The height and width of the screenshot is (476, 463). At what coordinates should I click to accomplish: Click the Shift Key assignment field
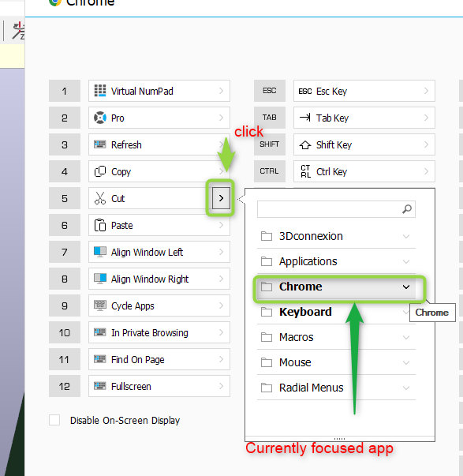(x=364, y=144)
